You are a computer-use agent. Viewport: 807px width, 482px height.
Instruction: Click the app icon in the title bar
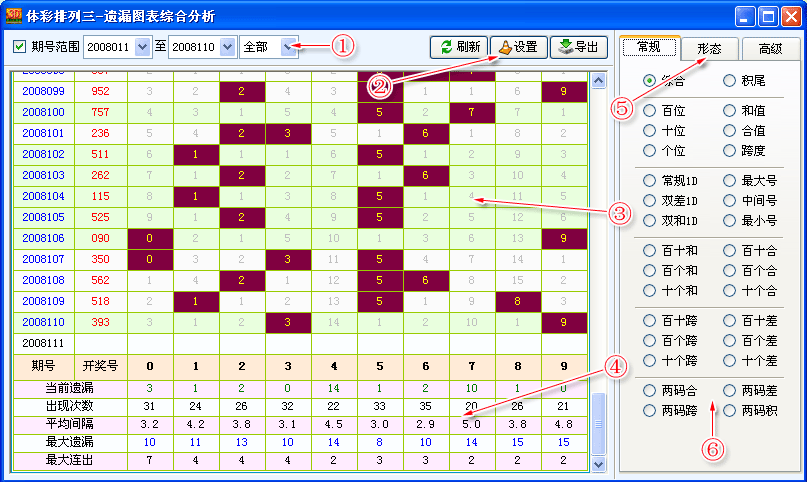[x=14, y=16]
